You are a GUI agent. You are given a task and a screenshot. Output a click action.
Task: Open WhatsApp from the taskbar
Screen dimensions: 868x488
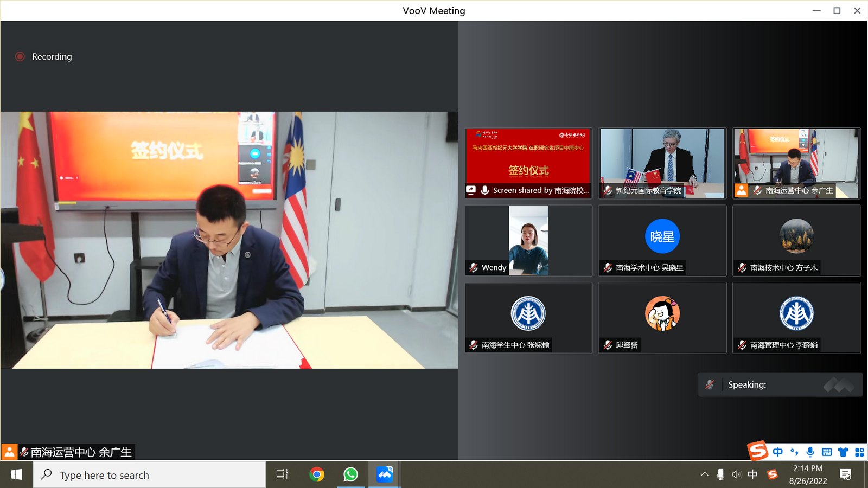(350, 474)
